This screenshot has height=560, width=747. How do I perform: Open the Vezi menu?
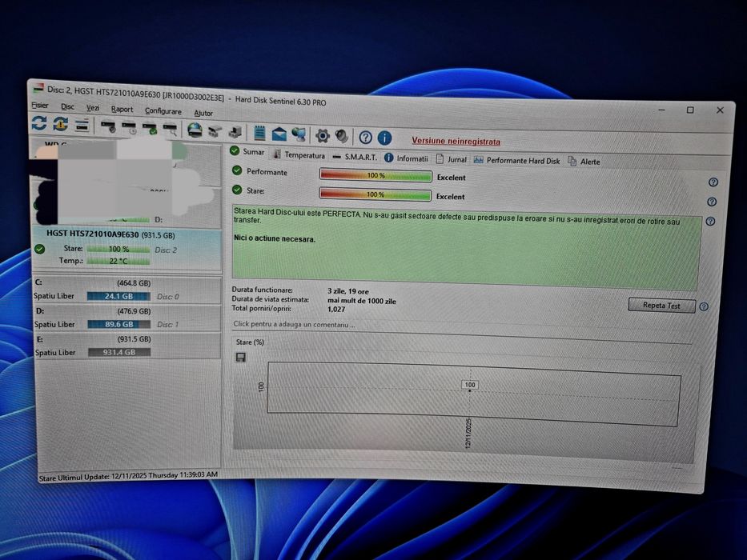point(92,108)
